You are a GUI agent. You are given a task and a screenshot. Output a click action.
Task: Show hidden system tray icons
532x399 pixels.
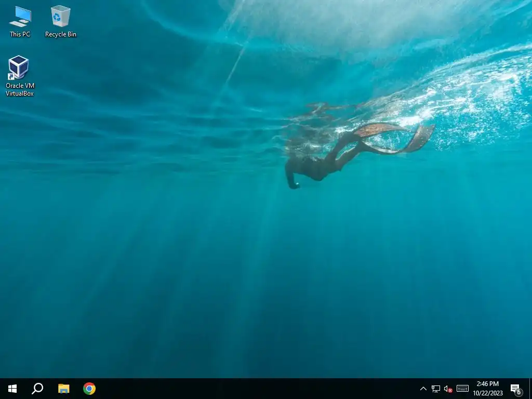(423, 389)
